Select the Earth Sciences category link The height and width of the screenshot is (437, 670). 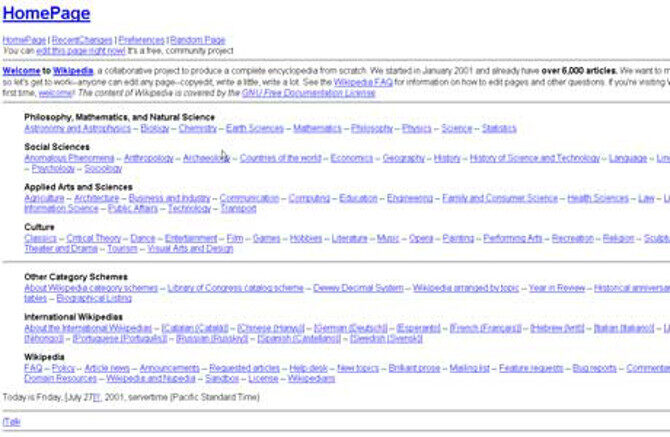click(x=254, y=128)
